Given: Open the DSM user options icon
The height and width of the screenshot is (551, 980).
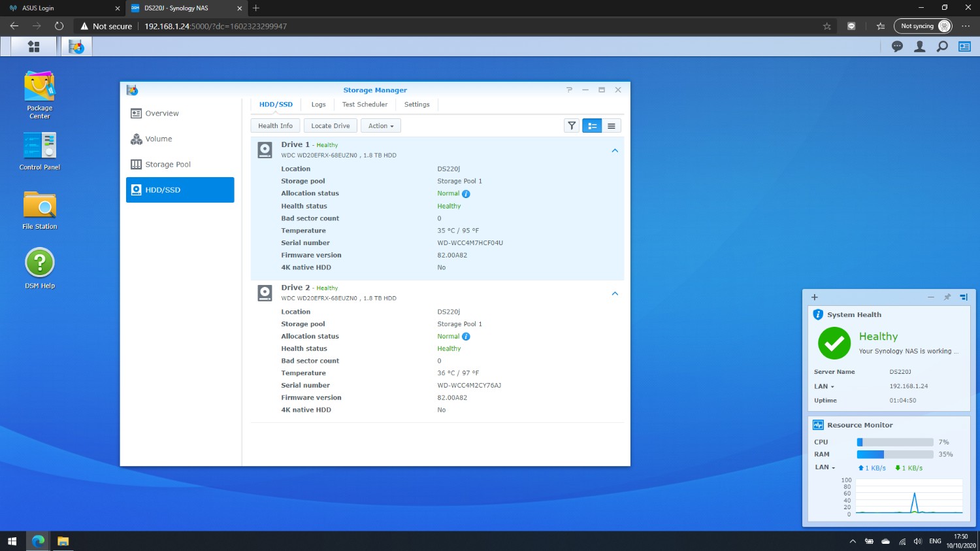Looking at the screenshot, I should coord(919,46).
